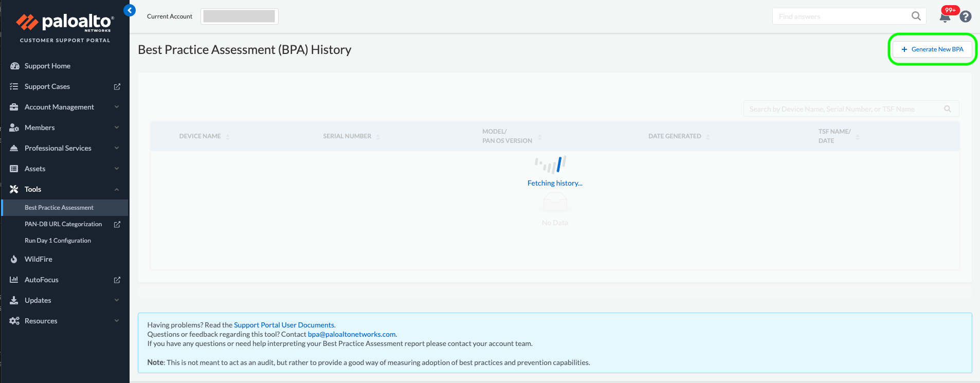Sort by Serial Number column arrows

tap(378, 137)
